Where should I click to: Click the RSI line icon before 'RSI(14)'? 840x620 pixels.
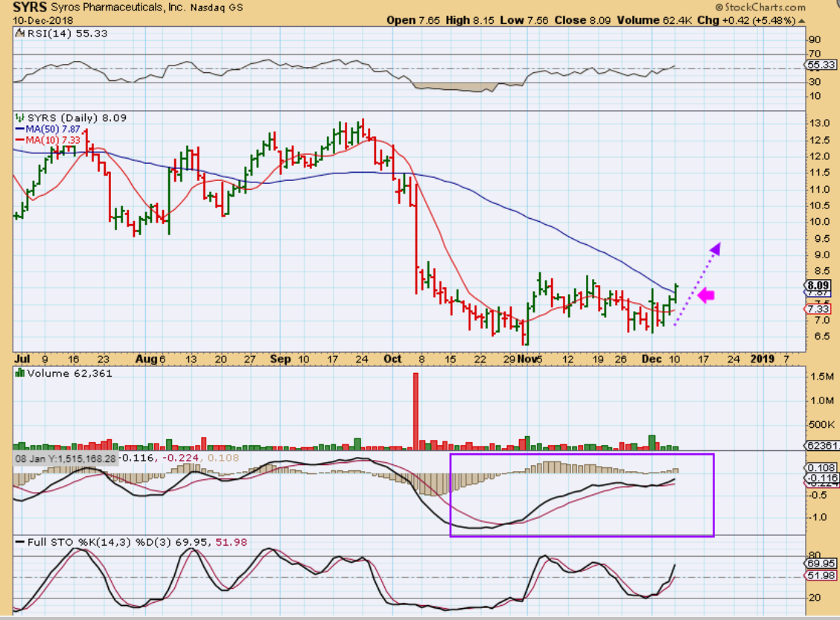point(20,33)
